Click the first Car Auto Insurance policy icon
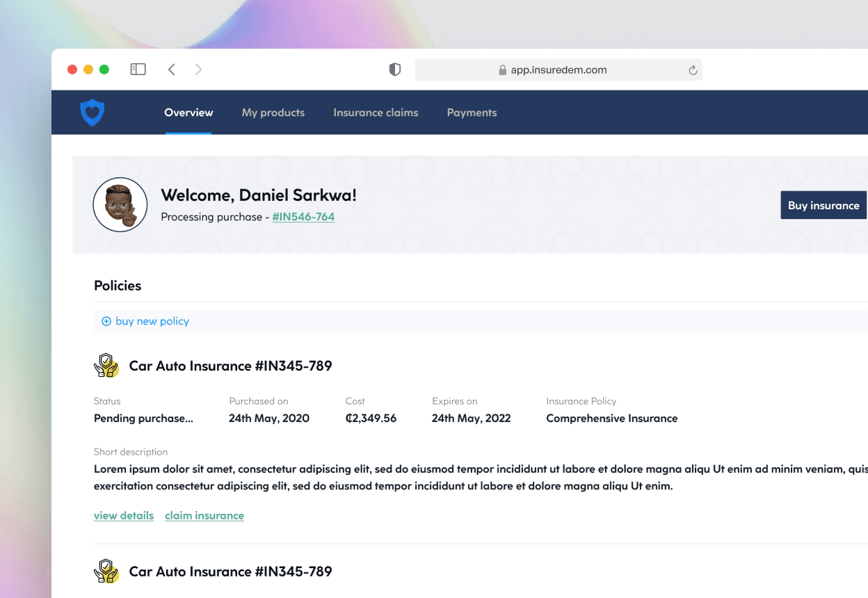868x598 pixels. (106, 366)
